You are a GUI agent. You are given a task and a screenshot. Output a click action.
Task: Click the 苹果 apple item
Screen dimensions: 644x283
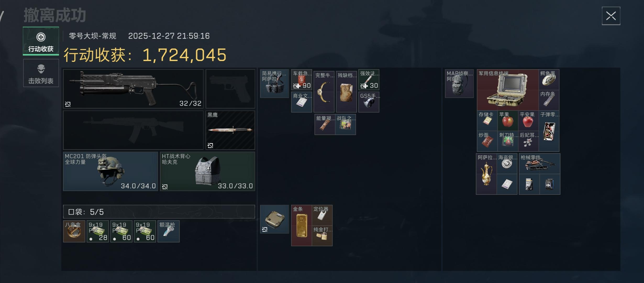coord(508,121)
